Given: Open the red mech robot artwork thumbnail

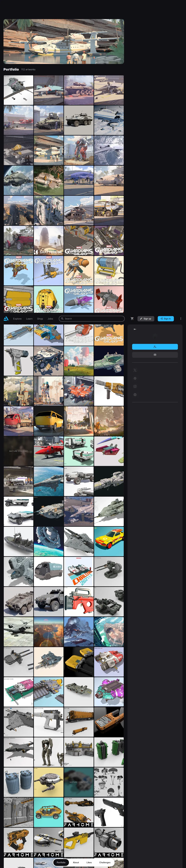Looking at the screenshot, I should [x=79, y=150].
